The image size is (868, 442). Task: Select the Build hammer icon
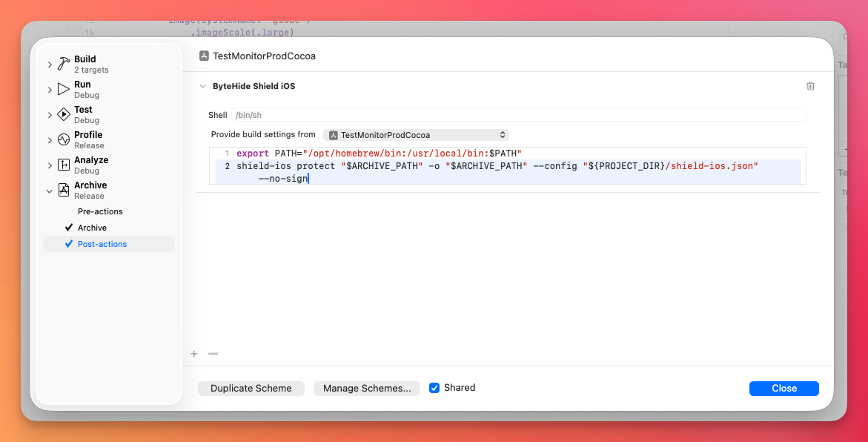64,63
